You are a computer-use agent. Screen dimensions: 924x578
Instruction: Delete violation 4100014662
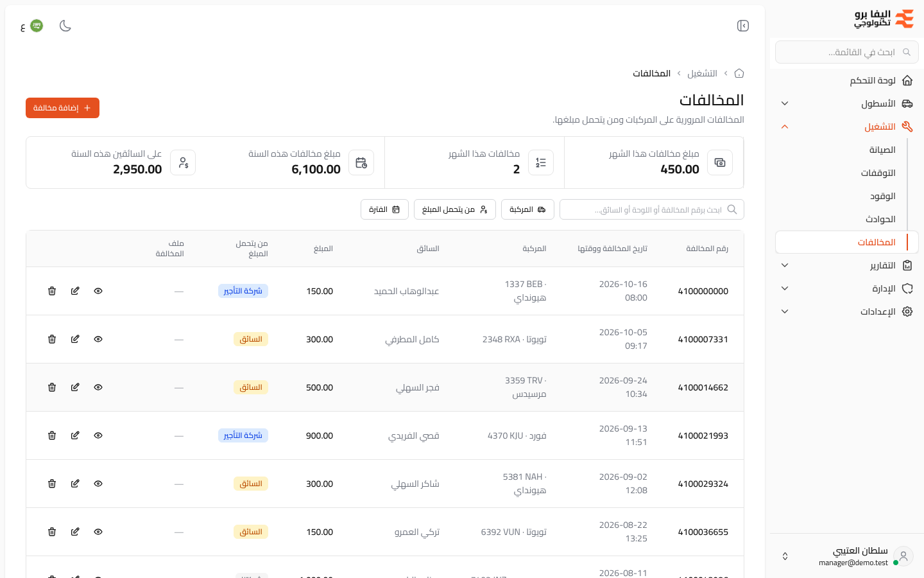[52, 387]
